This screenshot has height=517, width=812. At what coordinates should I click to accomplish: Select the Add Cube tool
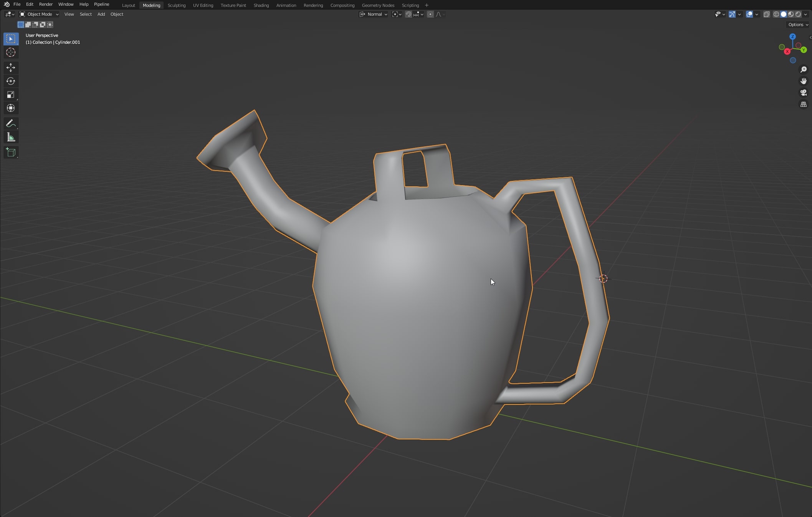coord(11,152)
